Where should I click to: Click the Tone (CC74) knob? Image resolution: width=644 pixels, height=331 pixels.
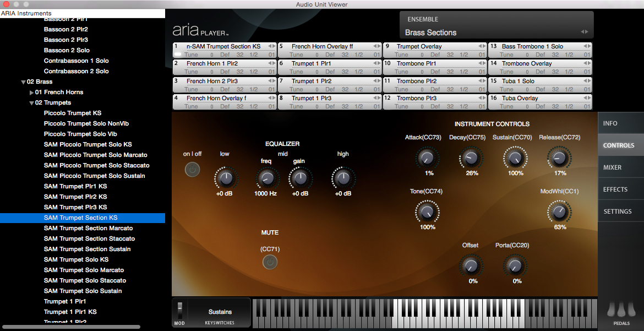426,212
